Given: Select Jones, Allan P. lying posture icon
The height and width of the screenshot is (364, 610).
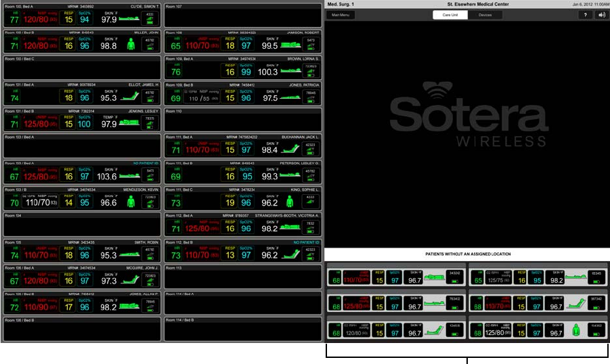Looking at the screenshot, I should tap(129, 306).
